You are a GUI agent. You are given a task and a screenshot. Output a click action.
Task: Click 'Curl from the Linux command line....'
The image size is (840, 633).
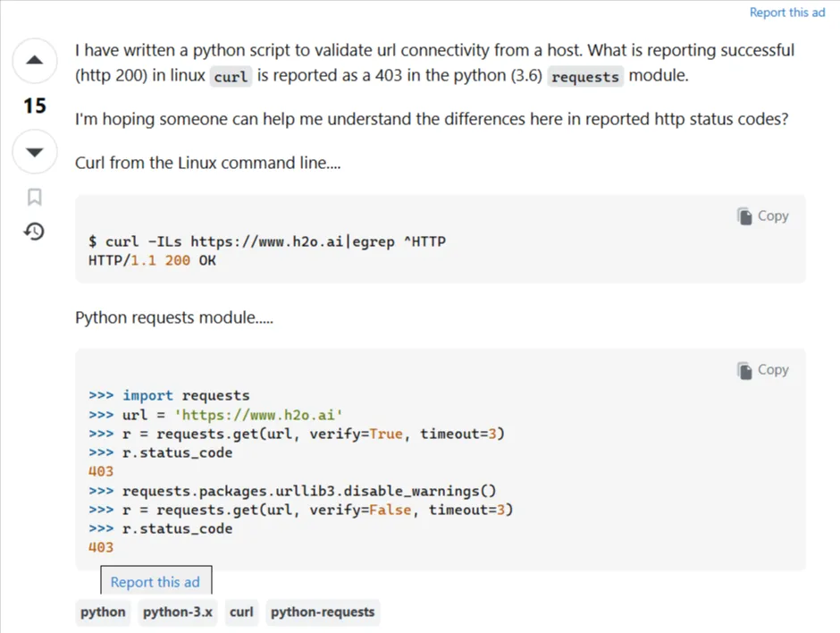tap(208, 163)
